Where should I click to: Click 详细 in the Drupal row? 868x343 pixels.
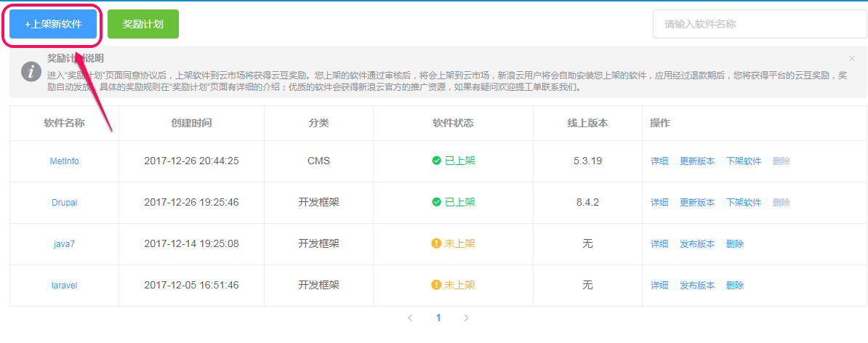click(659, 203)
